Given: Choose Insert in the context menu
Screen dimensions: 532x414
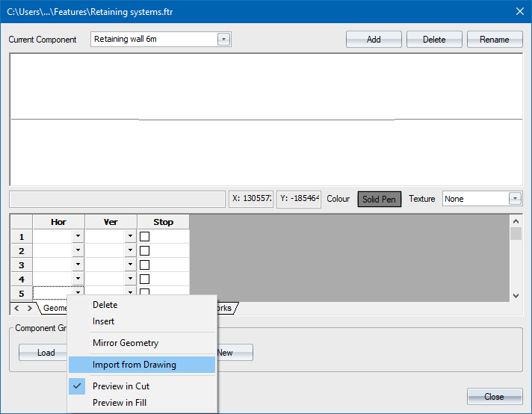Looking at the screenshot, I should (x=103, y=321).
